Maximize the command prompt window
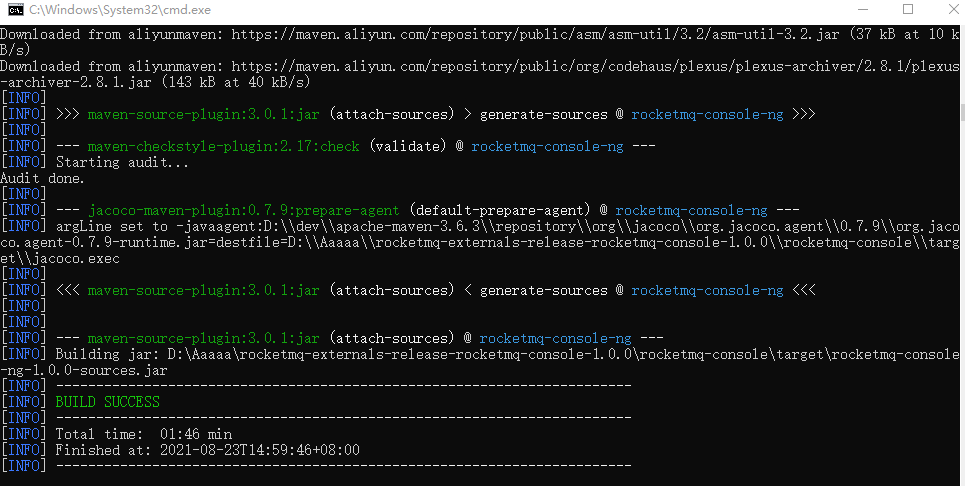The height and width of the screenshot is (486, 965). (908, 11)
